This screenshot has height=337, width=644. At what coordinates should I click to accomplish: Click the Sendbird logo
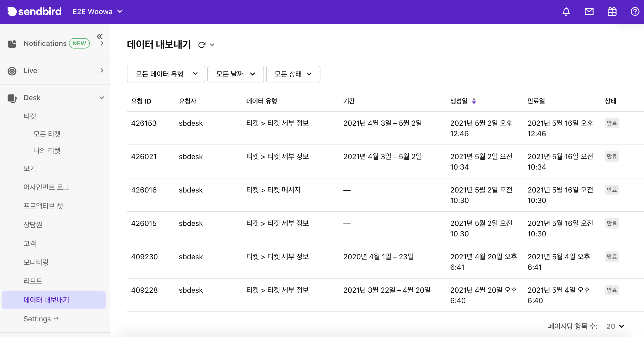(34, 11)
